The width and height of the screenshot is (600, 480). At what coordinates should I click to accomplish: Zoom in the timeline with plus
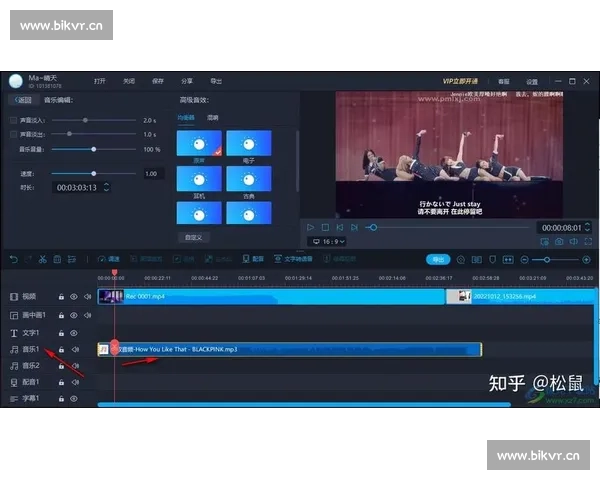point(586,260)
